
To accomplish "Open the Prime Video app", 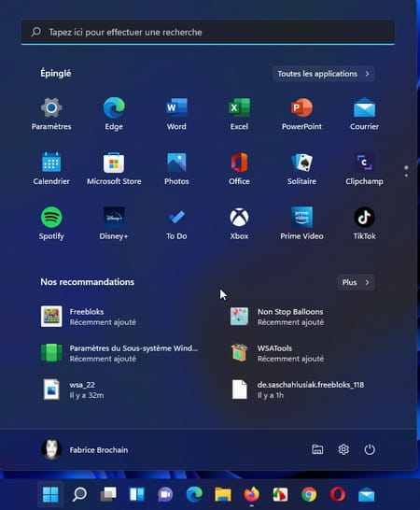I will pyautogui.click(x=301, y=223).
